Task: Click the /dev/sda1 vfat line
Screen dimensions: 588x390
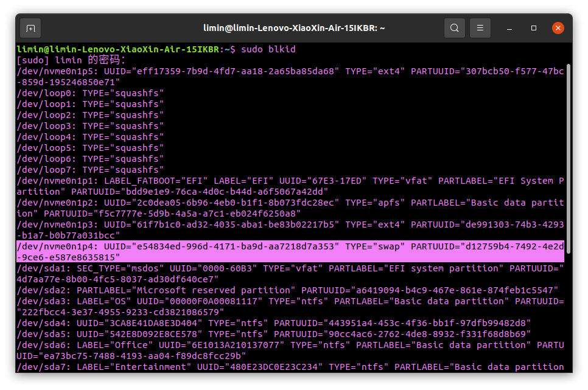Action: pyautogui.click(x=290, y=274)
